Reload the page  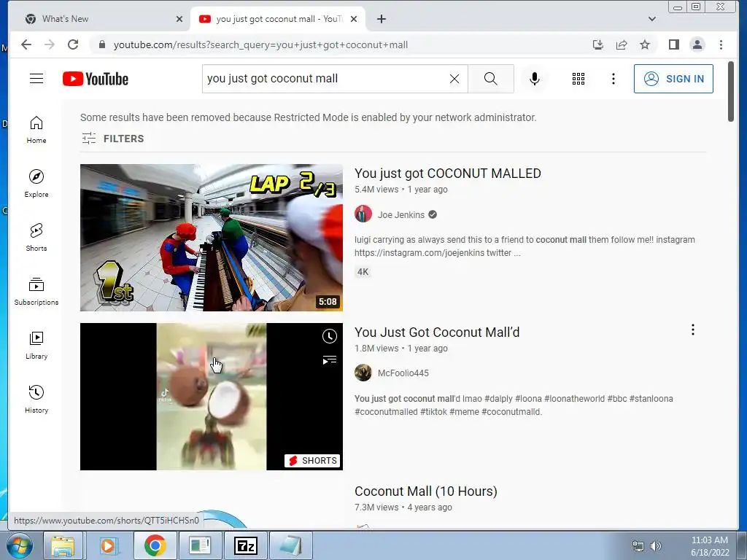(x=73, y=44)
